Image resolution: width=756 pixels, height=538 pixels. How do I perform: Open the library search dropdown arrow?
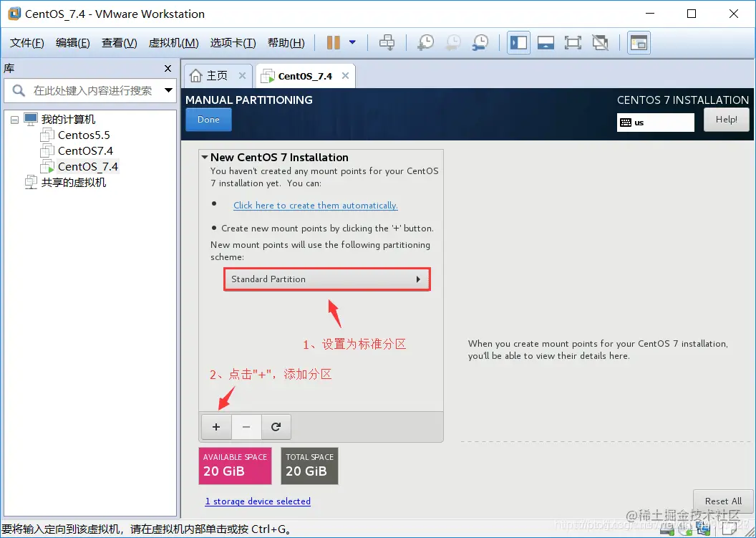coord(168,90)
